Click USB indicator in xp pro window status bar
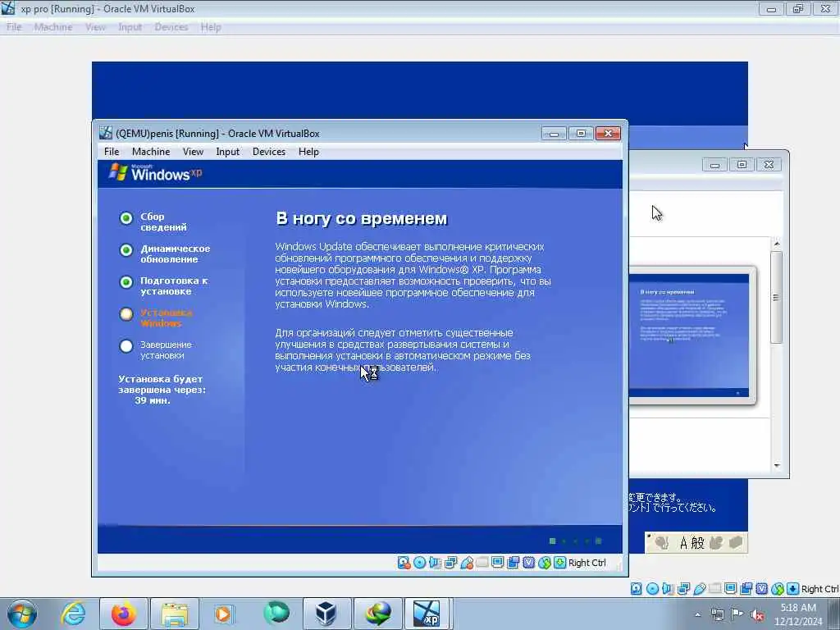The height and width of the screenshot is (630, 840). (x=699, y=589)
